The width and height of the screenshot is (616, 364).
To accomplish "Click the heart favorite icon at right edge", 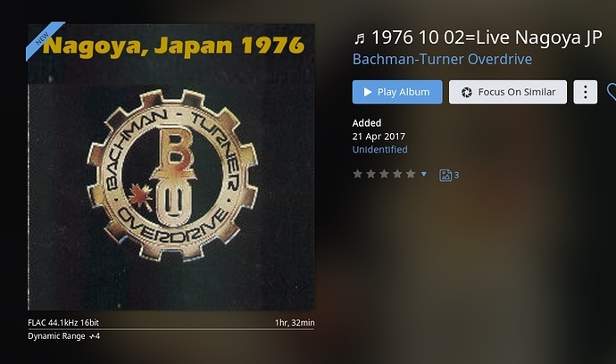I will point(612,92).
